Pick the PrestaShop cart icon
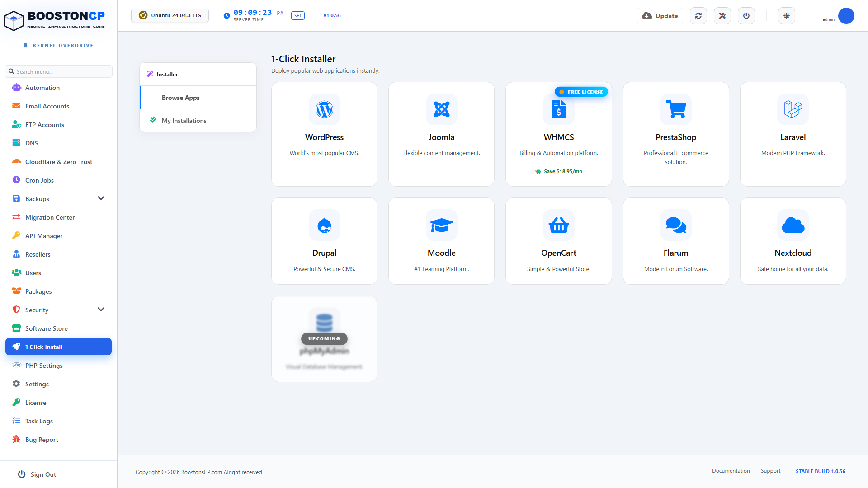 point(676,109)
